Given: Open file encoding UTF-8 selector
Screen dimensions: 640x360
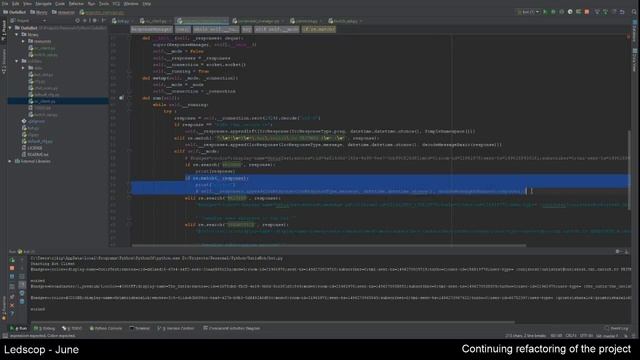Looking at the screenshot, I should click(587, 336).
